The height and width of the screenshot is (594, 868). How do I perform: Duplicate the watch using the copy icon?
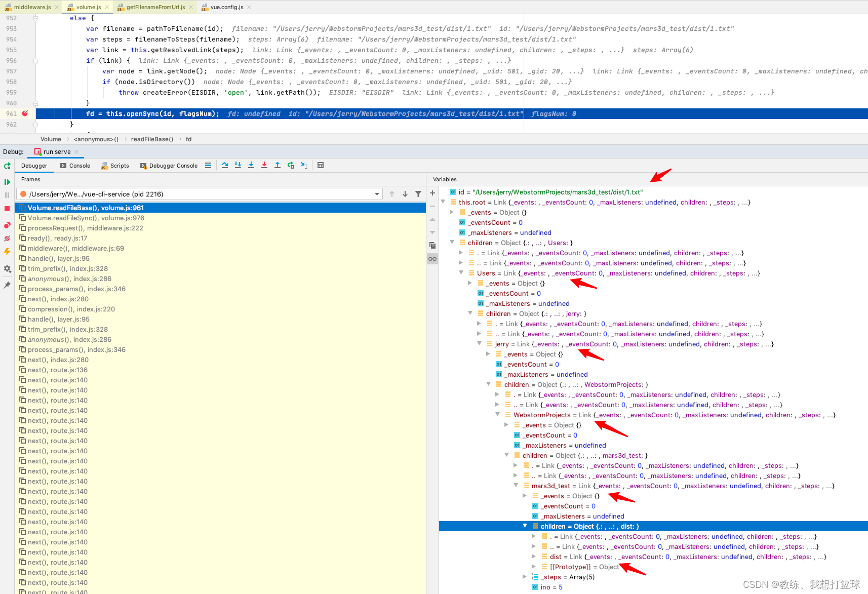point(432,246)
